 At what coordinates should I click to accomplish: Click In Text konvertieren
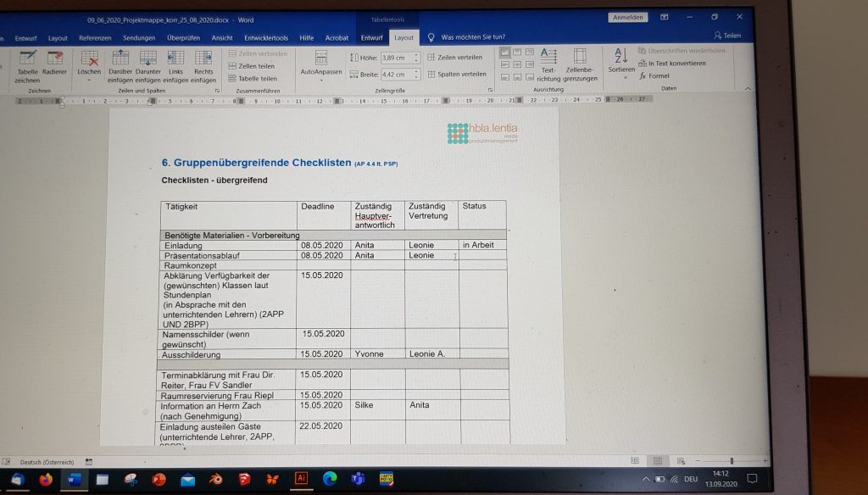click(672, 63)
